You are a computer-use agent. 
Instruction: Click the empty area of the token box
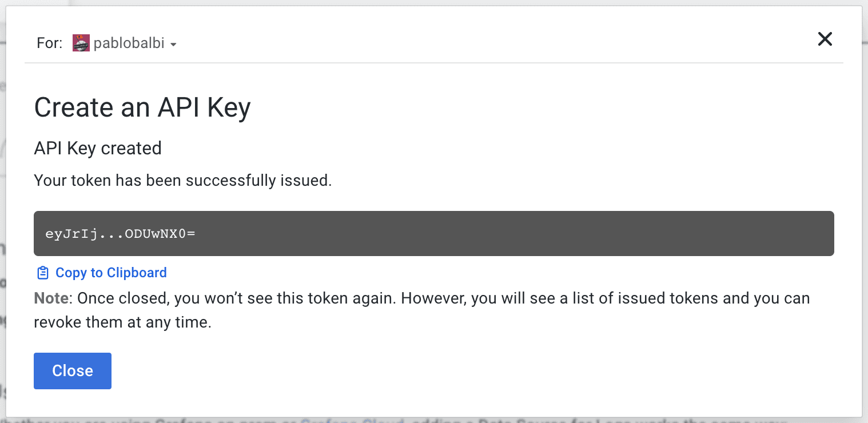click(515, 233)
